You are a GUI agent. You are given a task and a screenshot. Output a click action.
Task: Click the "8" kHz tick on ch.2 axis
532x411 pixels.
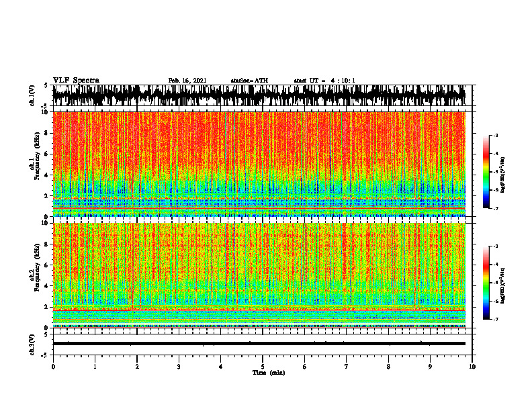point(47,244)
